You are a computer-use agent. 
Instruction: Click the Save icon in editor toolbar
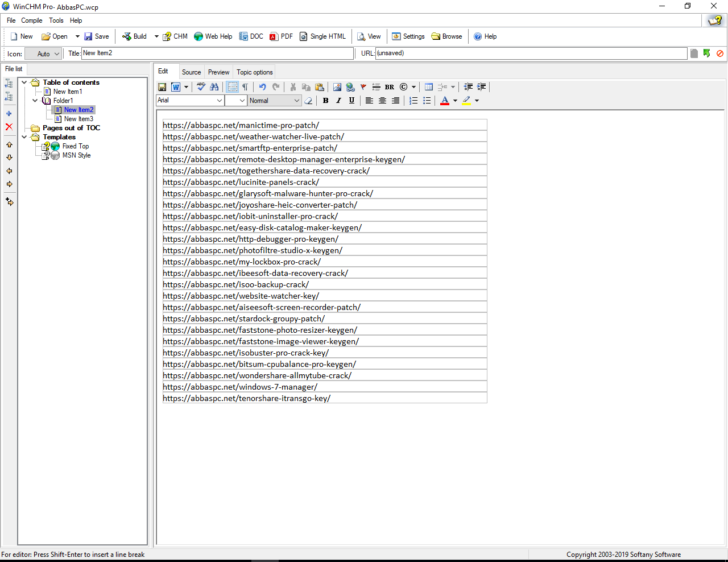pos(162,87)
